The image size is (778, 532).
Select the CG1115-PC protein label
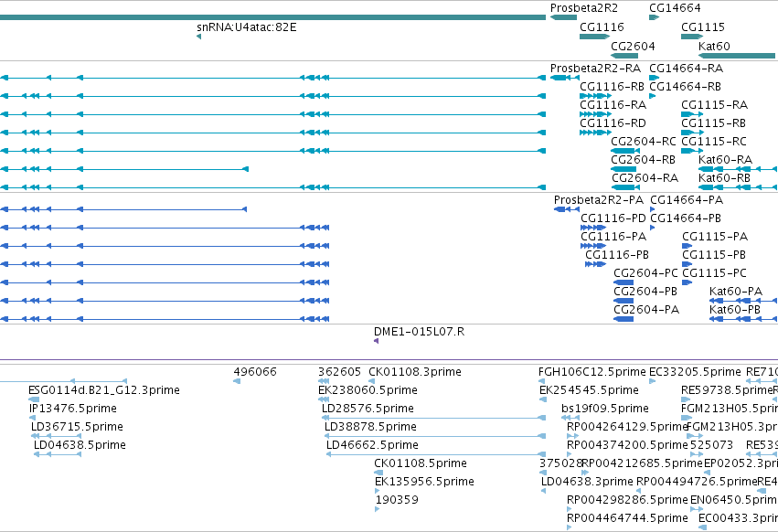click(715, 274)
